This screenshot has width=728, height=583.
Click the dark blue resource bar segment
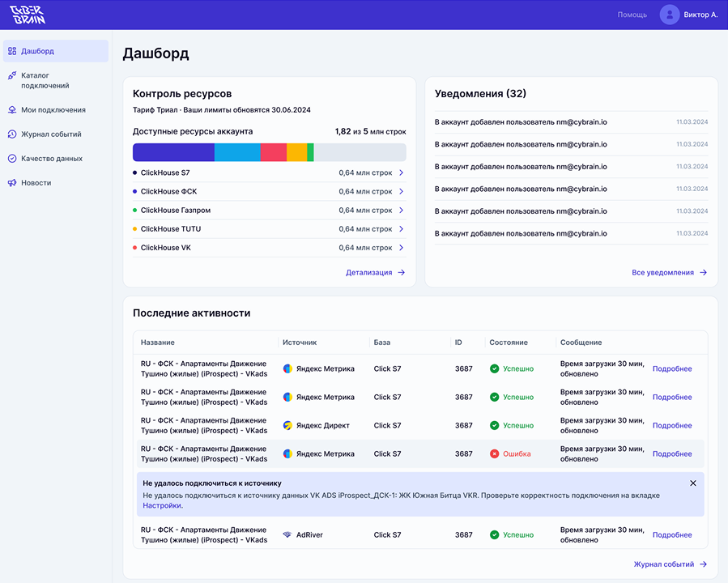point(173,152)
